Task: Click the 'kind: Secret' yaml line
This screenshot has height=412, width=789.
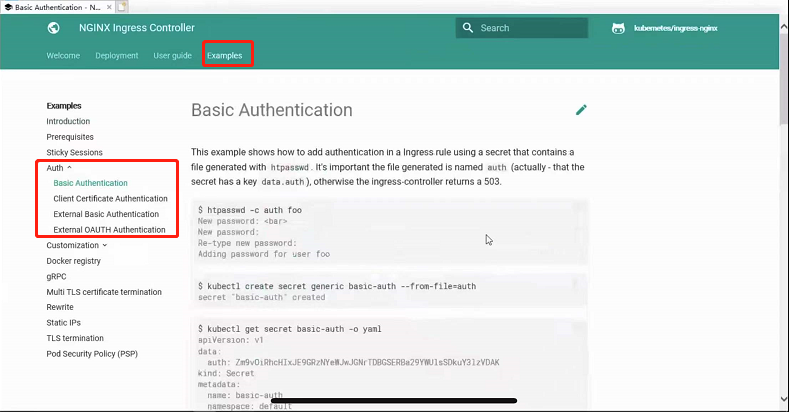Action: [x=226, y=373]
